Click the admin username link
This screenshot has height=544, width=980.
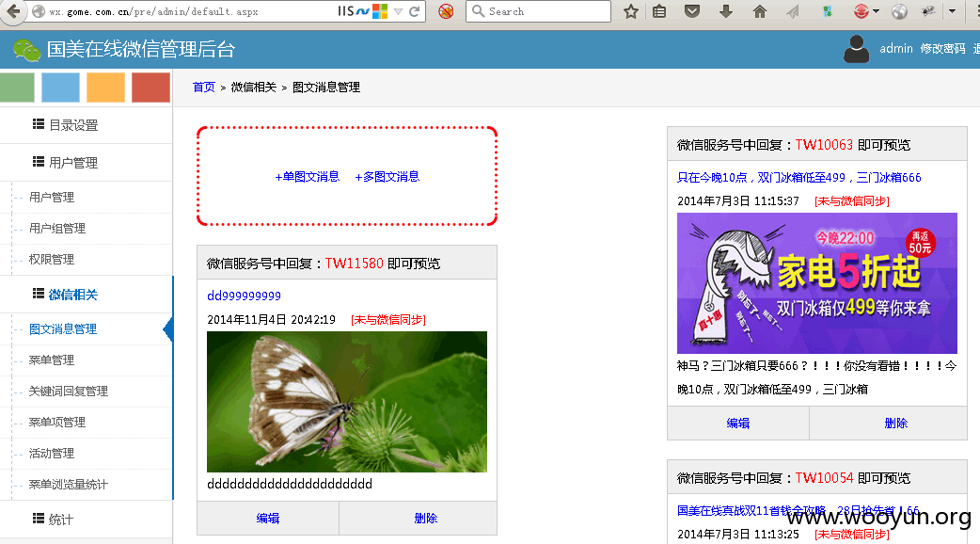[896, 48]
